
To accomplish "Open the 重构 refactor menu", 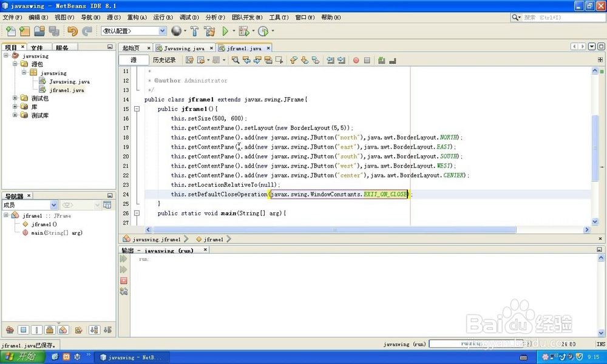I will coord(137,18).
